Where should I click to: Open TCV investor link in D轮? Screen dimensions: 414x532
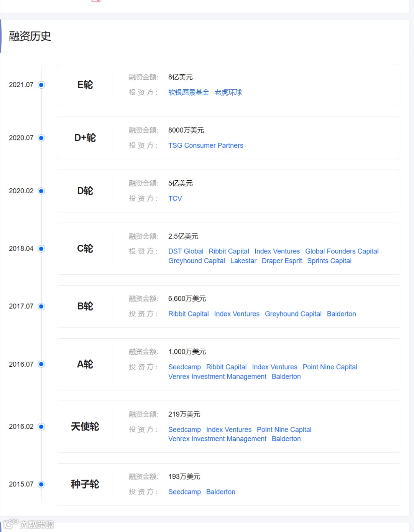175,198
